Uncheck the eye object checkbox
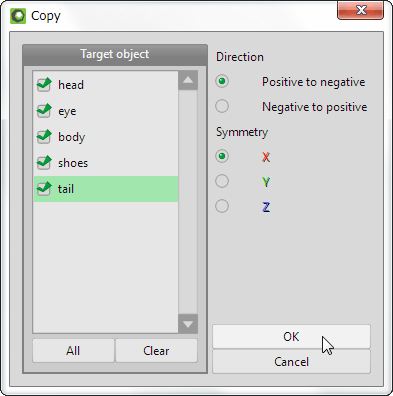This screenshot has width=393, height=396. click(44, 111)
